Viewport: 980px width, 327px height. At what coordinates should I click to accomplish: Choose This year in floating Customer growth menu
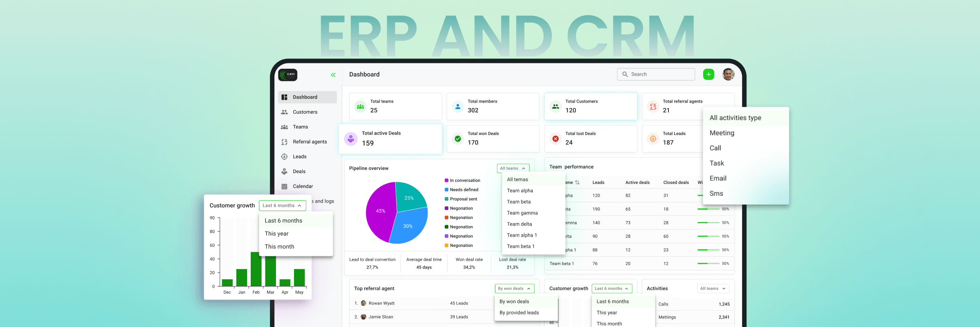(296, 234)
